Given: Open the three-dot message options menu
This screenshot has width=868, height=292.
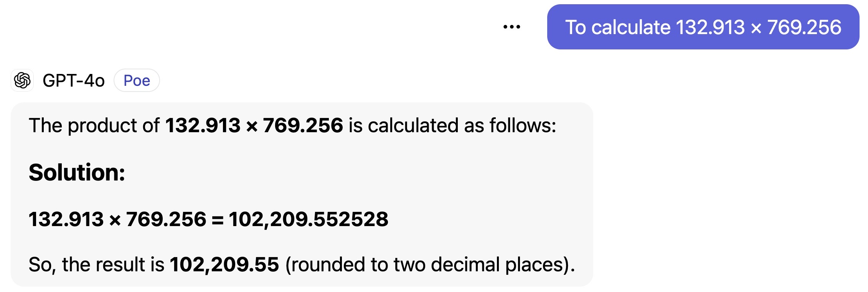Looking at the screenshot, I should [x=512, y=27].
